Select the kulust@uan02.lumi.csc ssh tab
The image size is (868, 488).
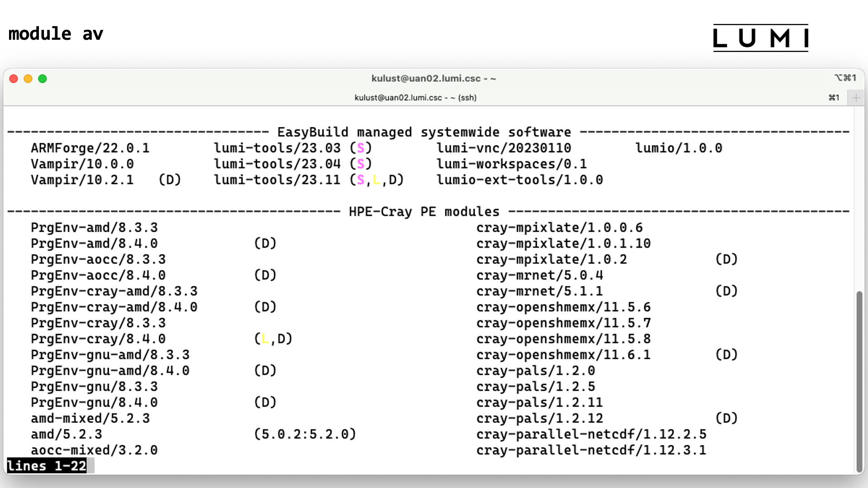pos(415,98)
